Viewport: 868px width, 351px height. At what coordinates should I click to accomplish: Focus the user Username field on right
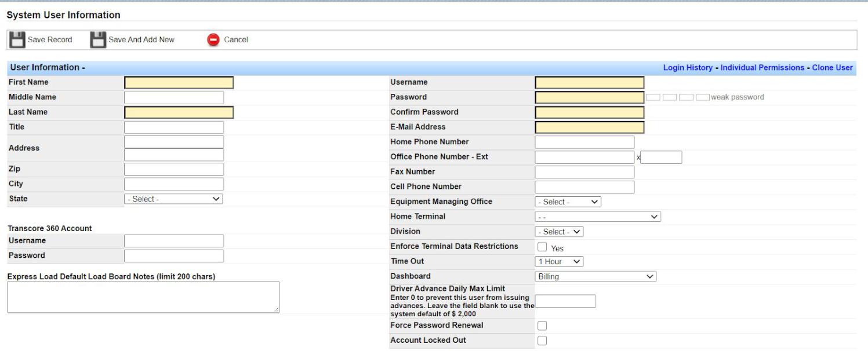[589, 83]
